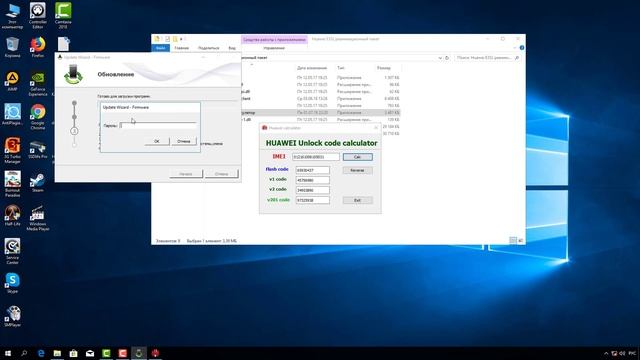Image resolution: width=640 pixels, height=360 pixels.
Task: Open File Explorer from the taskbar
Action: coord(57,353)
